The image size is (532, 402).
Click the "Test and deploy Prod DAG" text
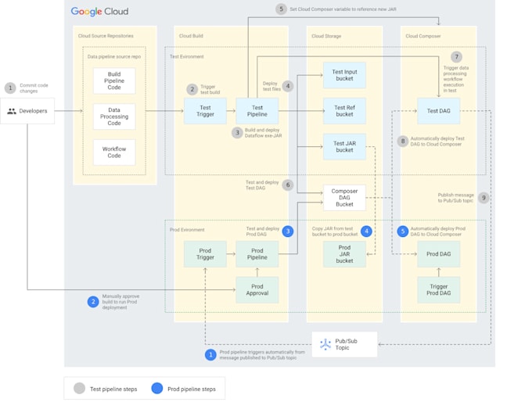tap(263, 232)
